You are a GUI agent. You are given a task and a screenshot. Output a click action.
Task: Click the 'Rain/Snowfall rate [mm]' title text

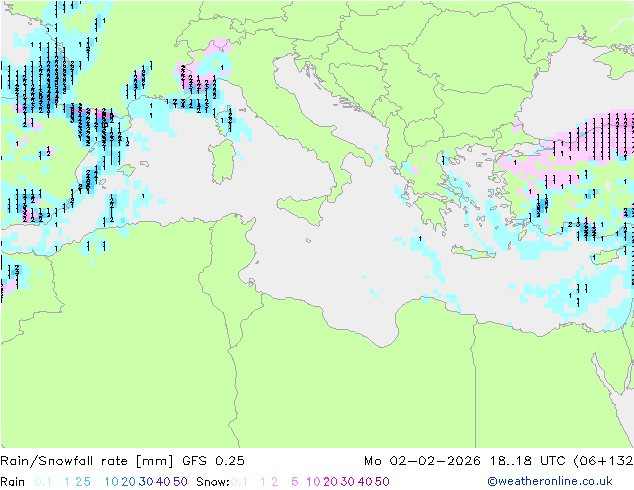[87, 461]
